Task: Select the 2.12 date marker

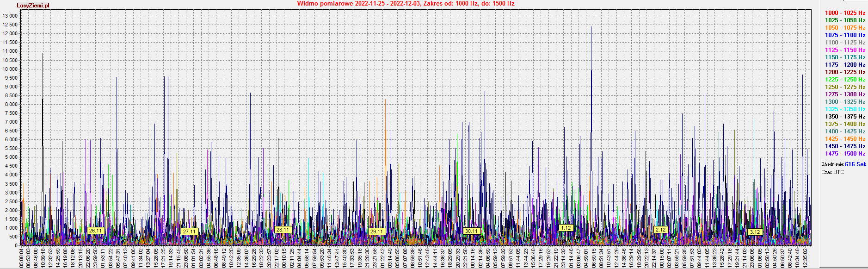Action: coord(661,230)
